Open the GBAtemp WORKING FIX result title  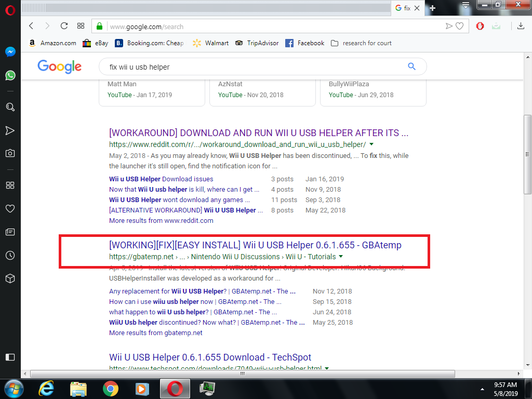[255, 245]
